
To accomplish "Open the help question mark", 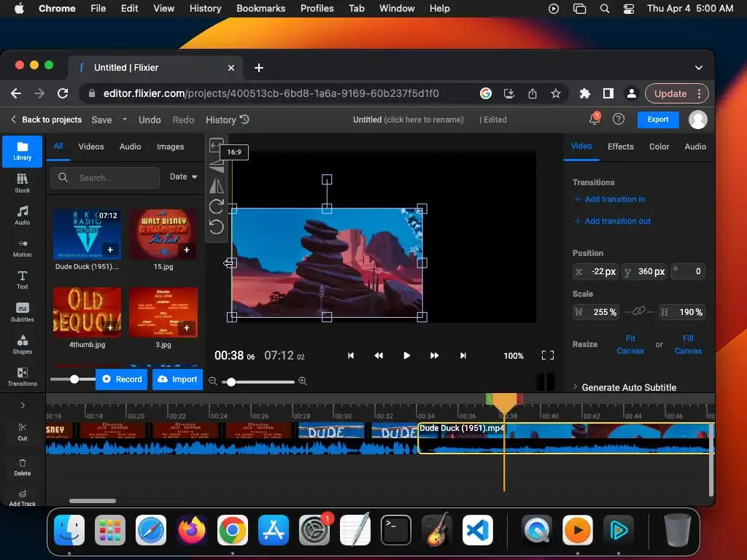I will coord(619,119).
